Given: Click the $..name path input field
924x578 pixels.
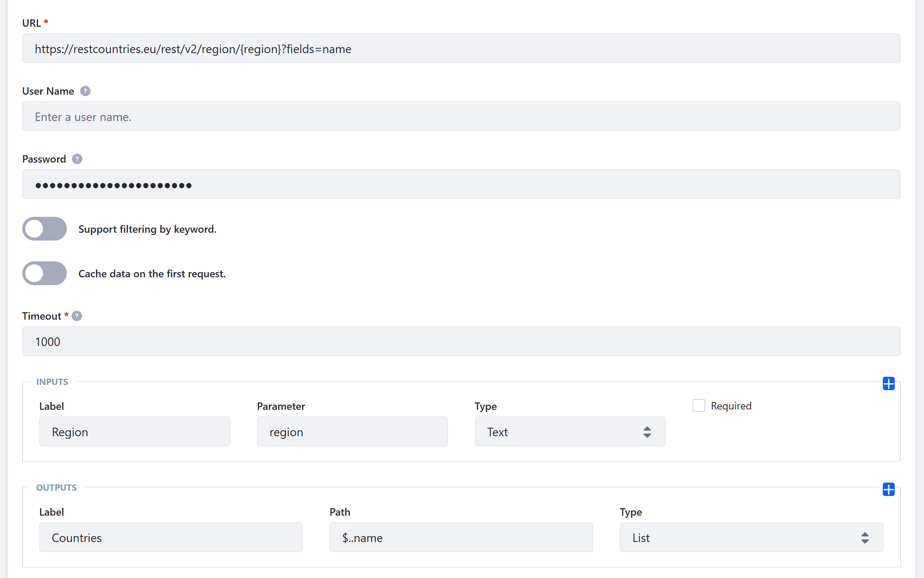Looking at the screenshot, I should point(461,538).
